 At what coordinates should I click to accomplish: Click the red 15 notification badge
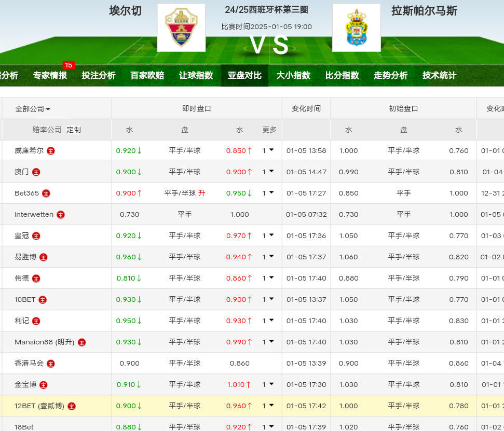[x=69, y=65]
